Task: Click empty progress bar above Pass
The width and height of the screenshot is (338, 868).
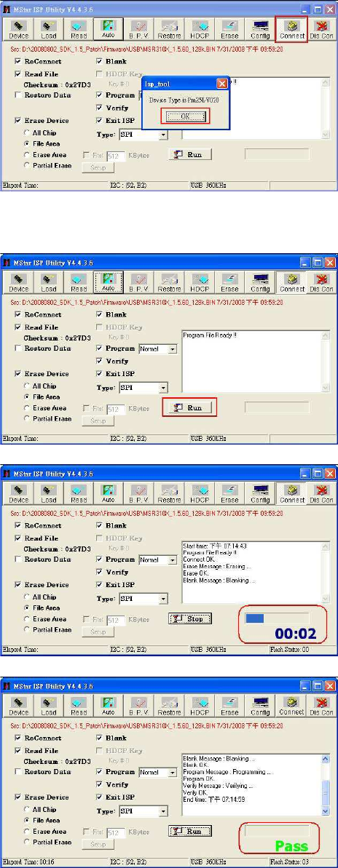Action: (x=277, y=830)
